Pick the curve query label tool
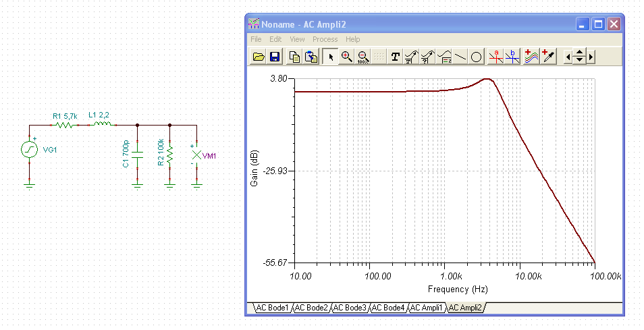644x330 pixels. (x=427, y=57)
